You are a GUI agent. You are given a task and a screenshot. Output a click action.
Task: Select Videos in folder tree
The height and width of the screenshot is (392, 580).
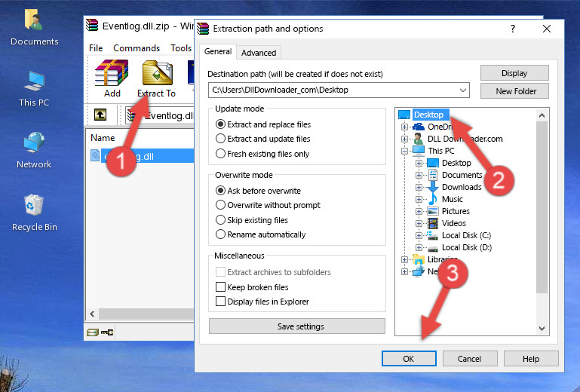click(453, 223)
